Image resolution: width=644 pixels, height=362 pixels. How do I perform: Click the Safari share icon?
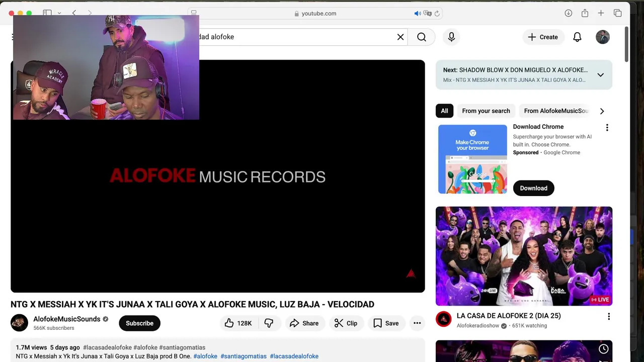coord(585,13)
